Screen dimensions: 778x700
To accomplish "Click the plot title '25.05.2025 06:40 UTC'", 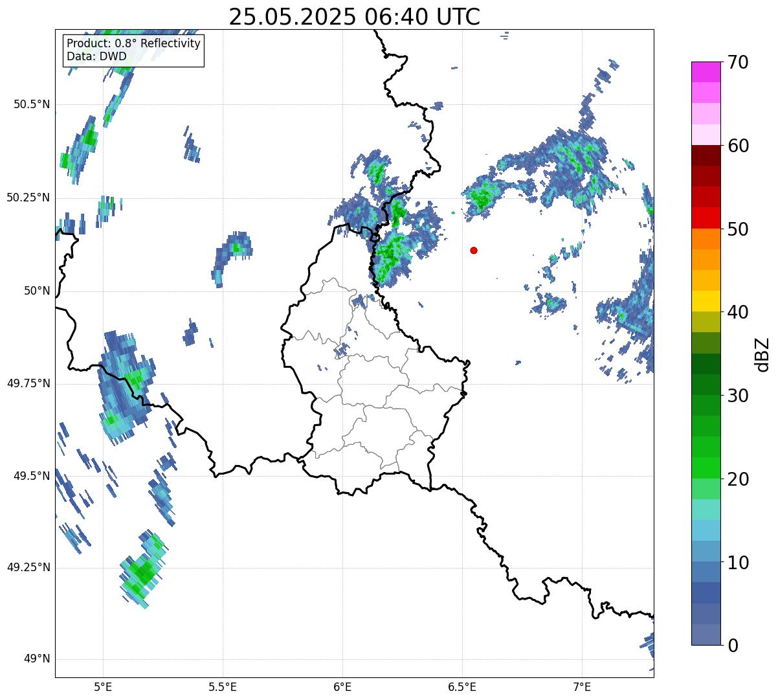I will [x=354, y=17].
